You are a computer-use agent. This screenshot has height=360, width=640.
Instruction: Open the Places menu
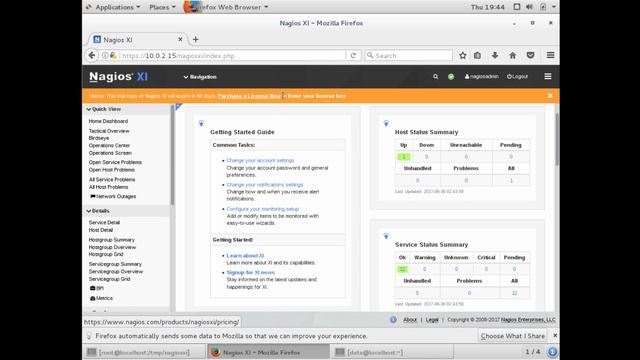pyautogui.click(x=162, y=7)
